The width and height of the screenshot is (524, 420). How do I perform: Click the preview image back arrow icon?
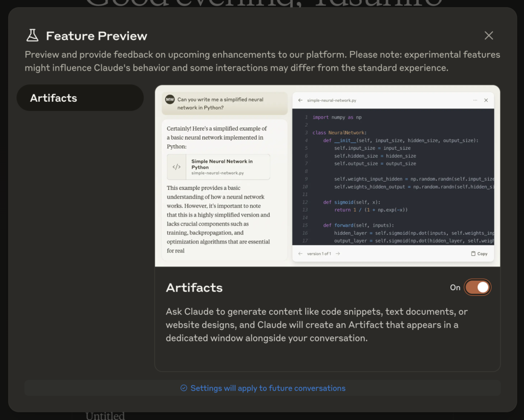point(300,100)
